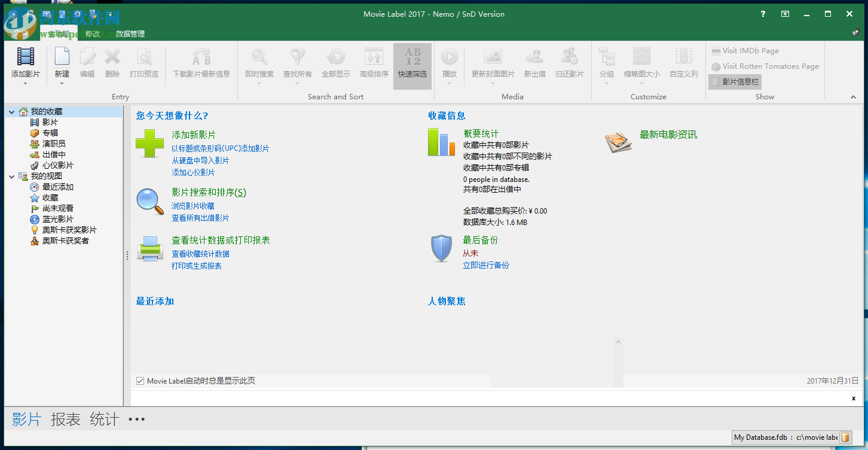Click the 查找所有 funnel icon

[x=298, y=56]
